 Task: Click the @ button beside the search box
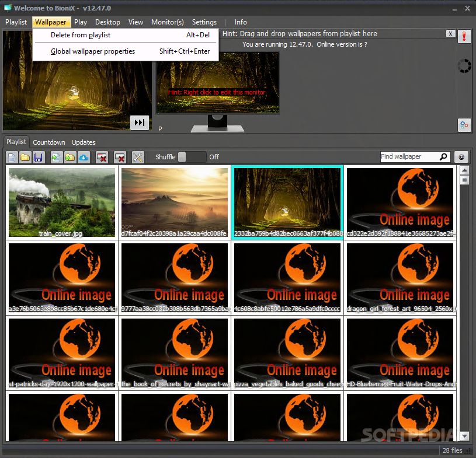461,157
